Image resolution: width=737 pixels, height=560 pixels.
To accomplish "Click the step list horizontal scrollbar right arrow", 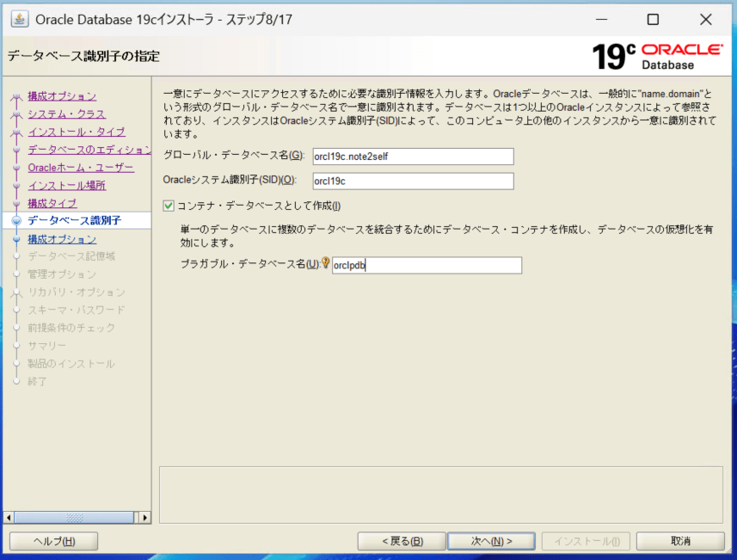I will [x=144, y=518].
